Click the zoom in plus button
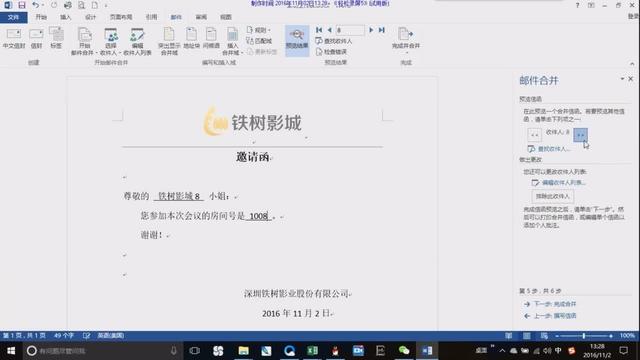This screenshot has width=640, height=360. (x=611, y=336)
